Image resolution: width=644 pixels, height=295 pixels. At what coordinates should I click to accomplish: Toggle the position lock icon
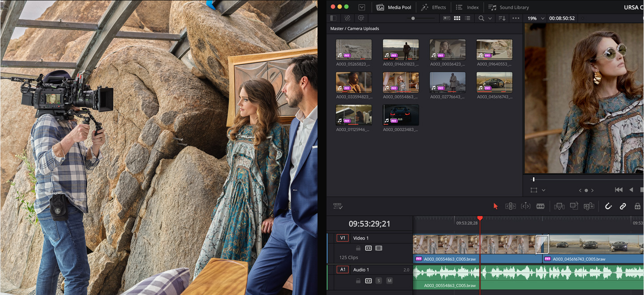pos(637,206)
